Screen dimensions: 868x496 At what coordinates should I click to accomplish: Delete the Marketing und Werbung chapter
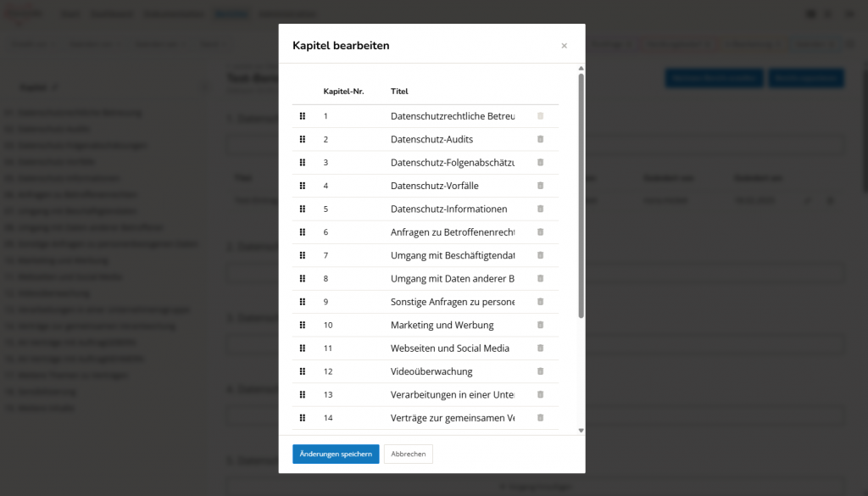pos(541,325)
